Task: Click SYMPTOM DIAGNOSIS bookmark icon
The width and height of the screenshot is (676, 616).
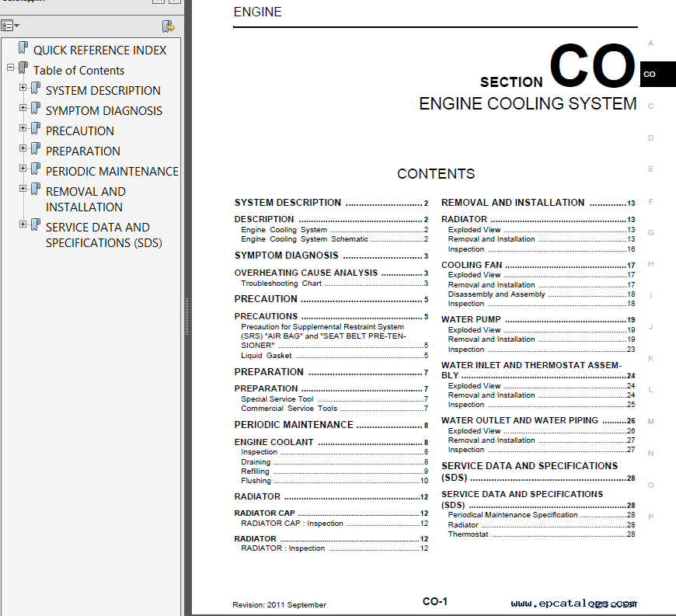Action: [36, 109]
